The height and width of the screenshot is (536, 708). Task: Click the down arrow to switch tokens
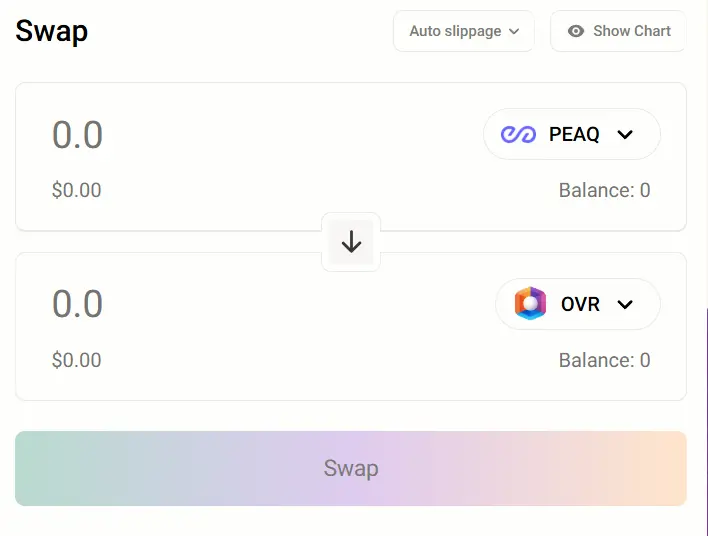pos(351,242)
